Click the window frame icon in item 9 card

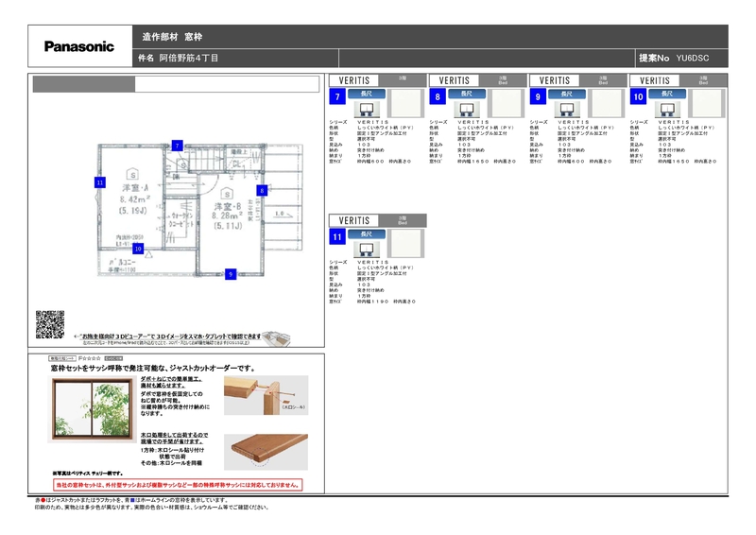(x=566, y=109)
